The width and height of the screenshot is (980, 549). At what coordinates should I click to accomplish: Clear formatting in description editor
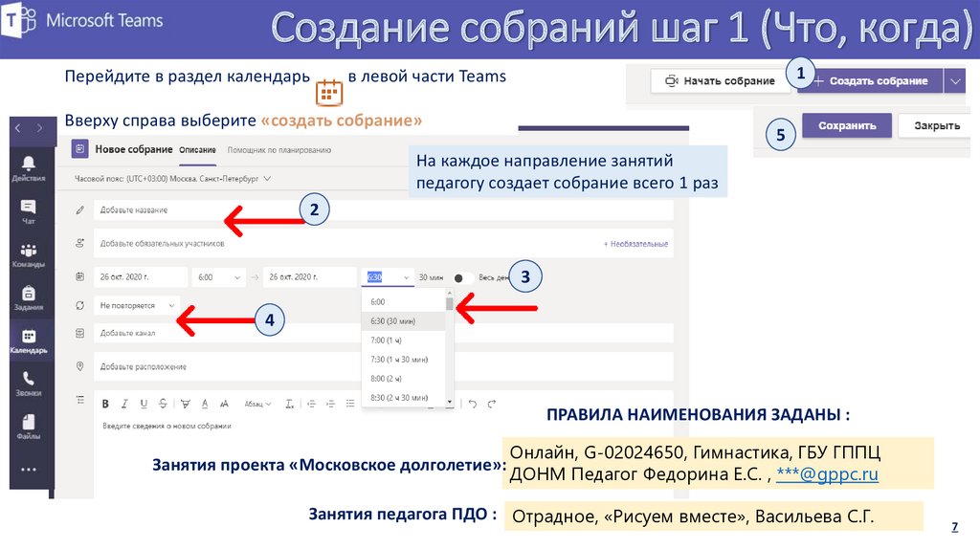click(289, 405)
